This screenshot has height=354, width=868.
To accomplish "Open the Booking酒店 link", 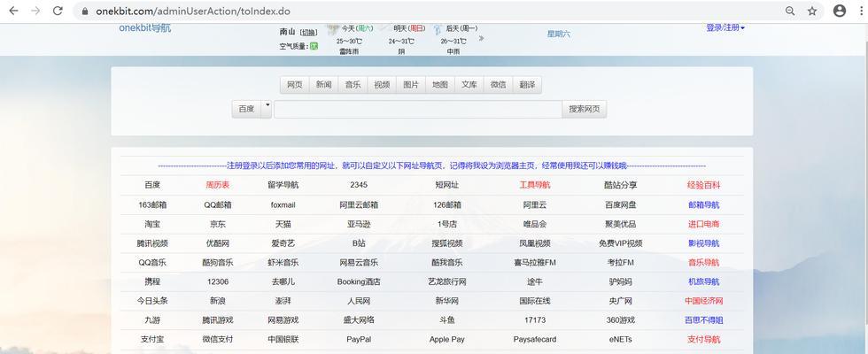I will 359,281.
